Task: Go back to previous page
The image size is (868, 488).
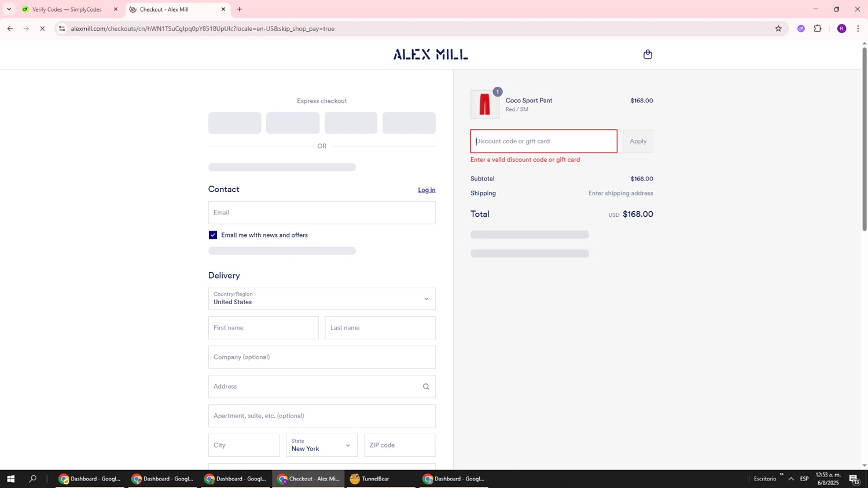Action: (10, 28)
